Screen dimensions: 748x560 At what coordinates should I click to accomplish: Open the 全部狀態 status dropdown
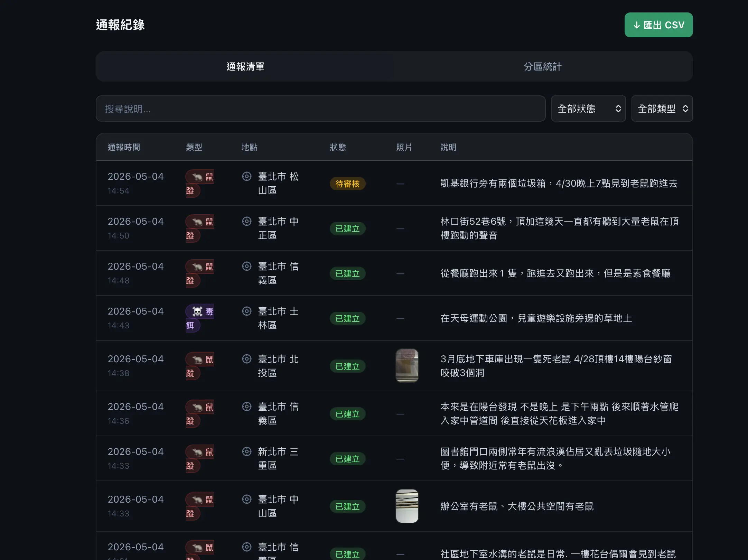pos(588,109)
